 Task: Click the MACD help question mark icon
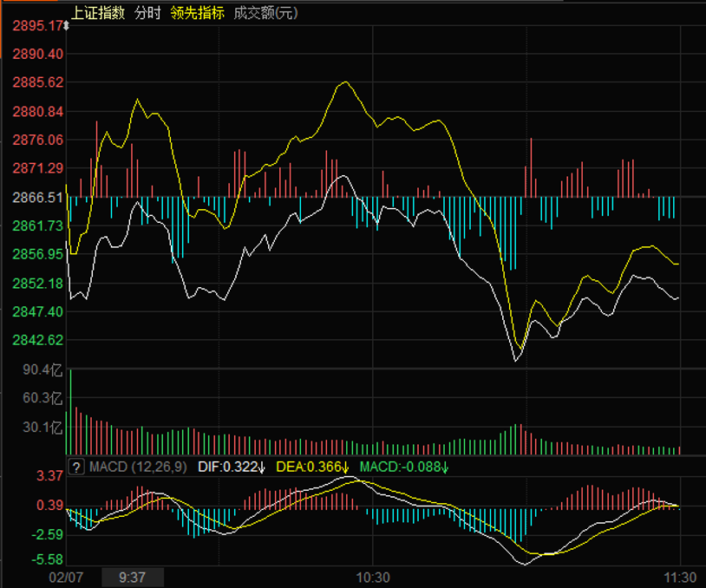(x=76, y=467)
